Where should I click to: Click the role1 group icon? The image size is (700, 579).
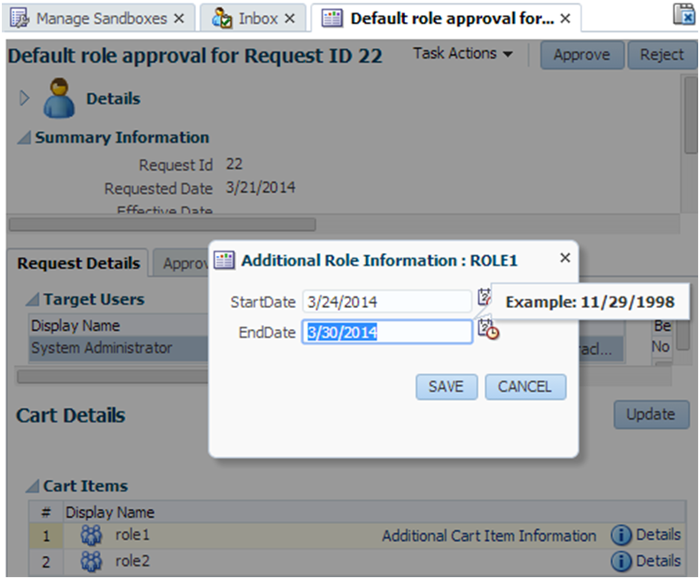[91, 535]
